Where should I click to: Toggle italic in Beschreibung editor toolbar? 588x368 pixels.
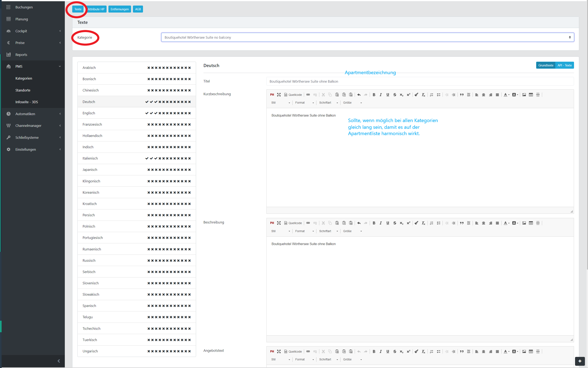[x=381, y=223]
